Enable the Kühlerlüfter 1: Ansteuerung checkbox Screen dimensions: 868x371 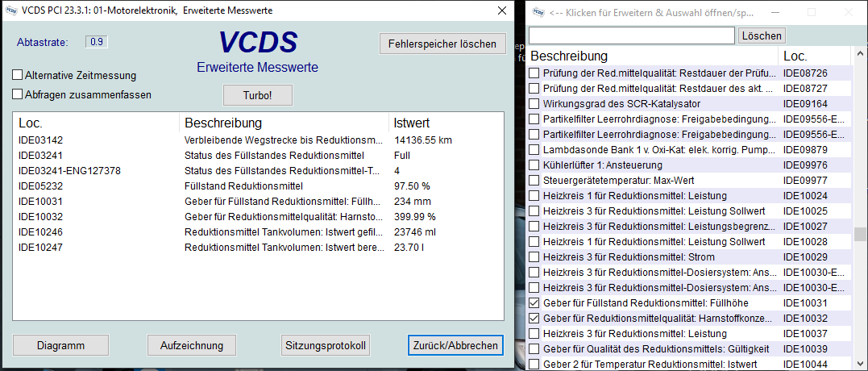tap(534, 165)
